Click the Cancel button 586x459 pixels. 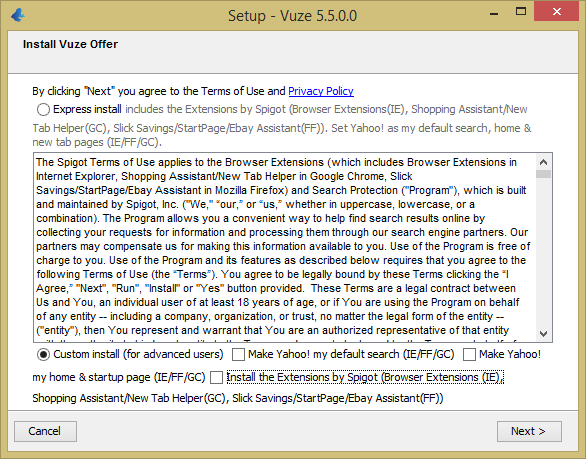point(45,431)
